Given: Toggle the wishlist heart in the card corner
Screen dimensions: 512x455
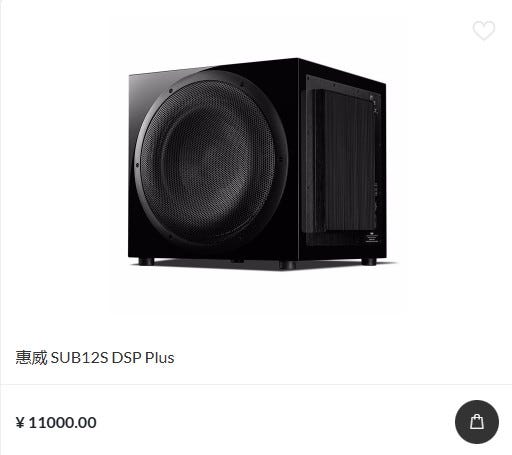Looking at the screenshot, I should [484, 30].
